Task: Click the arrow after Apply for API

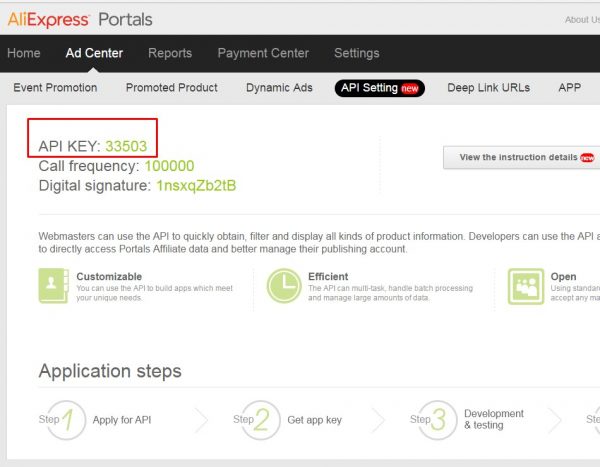Action: (202, 420)
